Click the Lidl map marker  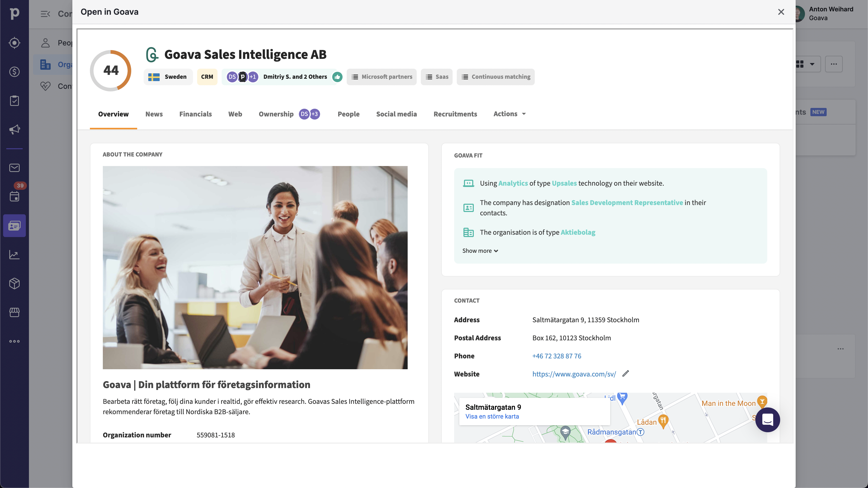(622, 398)
